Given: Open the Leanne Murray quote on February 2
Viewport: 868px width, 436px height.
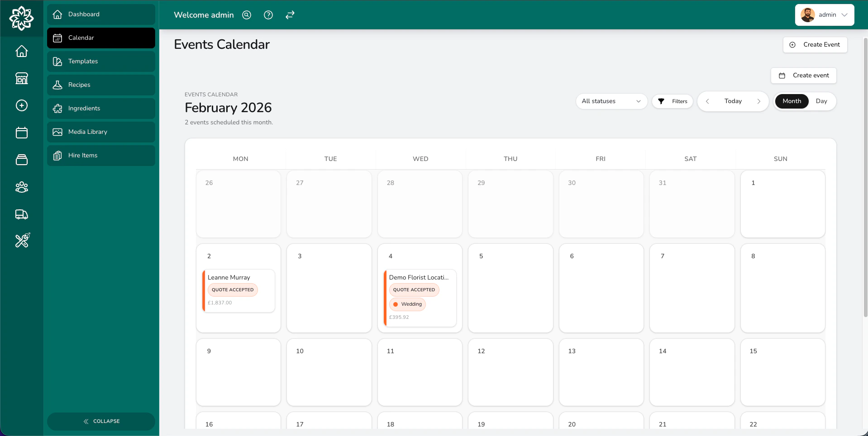Looking at the screenshot, I should click(x=239, y=289).
